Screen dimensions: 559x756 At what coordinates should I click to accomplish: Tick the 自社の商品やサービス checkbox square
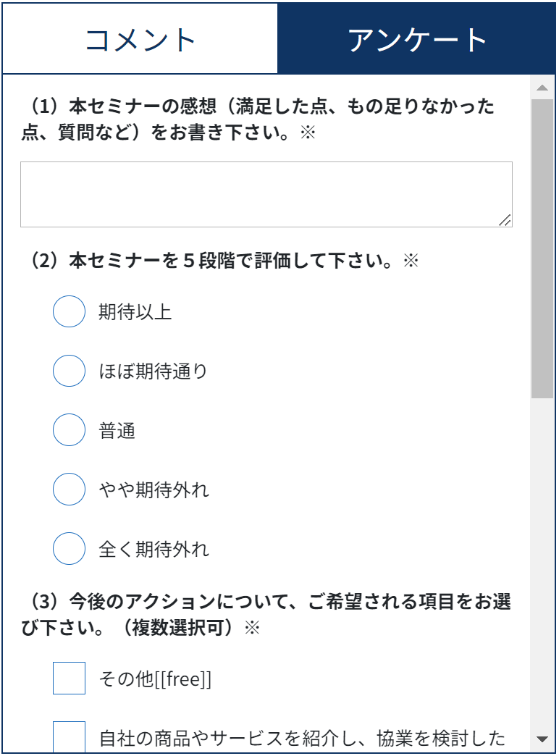[70, 736]
